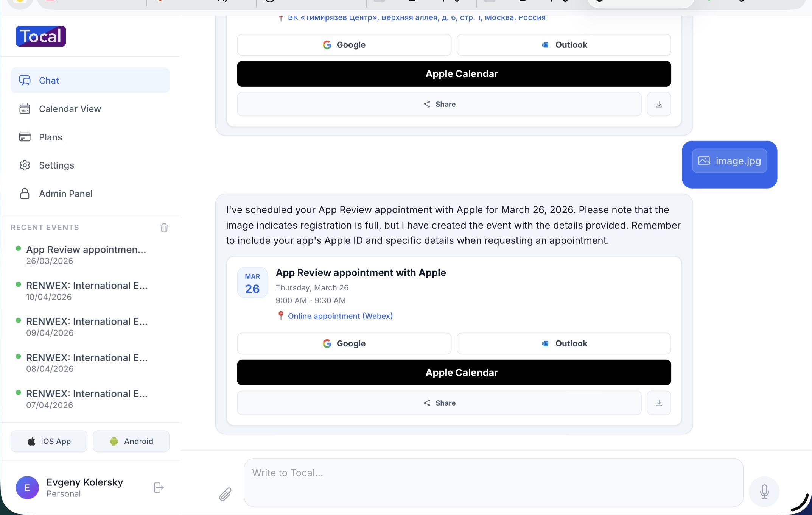Add the upper event to Outlook

point(564,45)
